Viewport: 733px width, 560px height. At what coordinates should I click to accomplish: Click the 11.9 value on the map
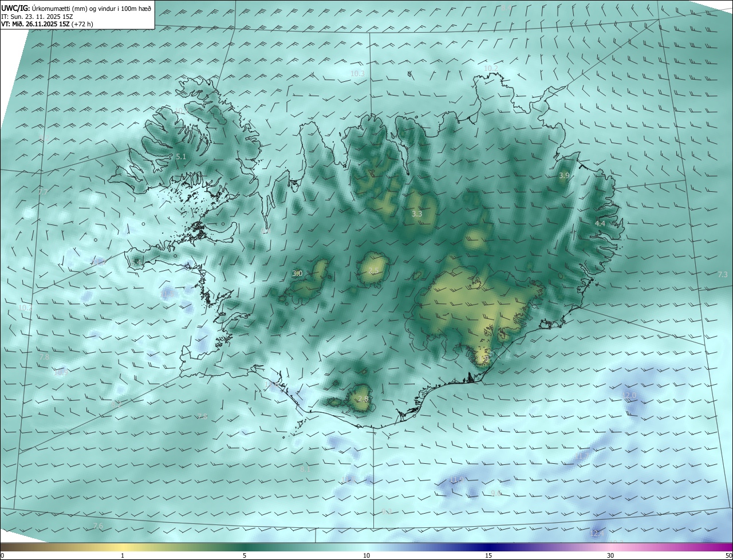(x=456, y=479)
